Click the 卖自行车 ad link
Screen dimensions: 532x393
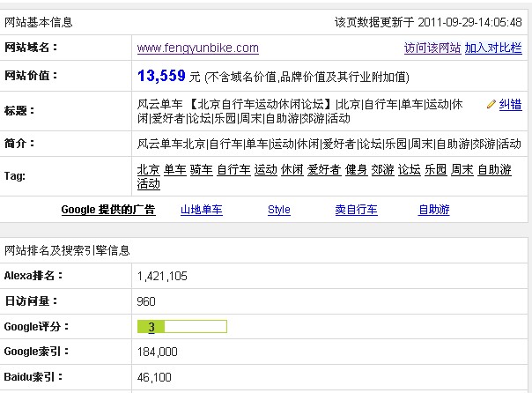[x=356, y=210]
